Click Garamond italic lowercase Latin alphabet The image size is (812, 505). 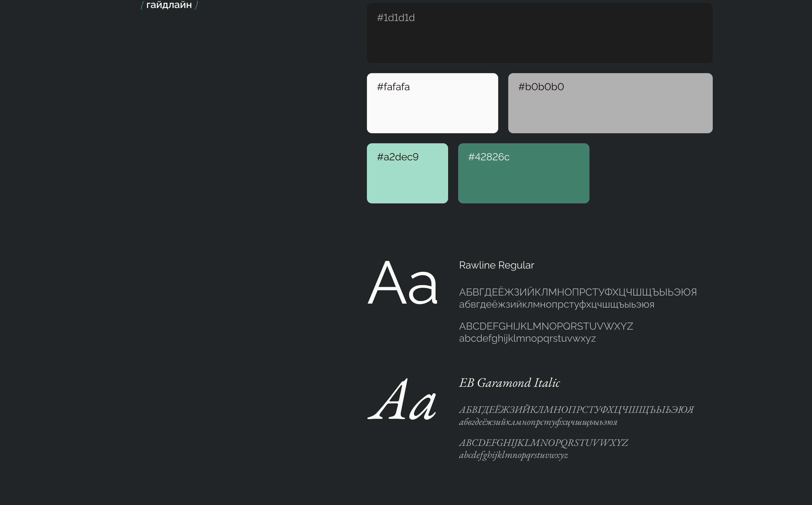tap(513, 455)
